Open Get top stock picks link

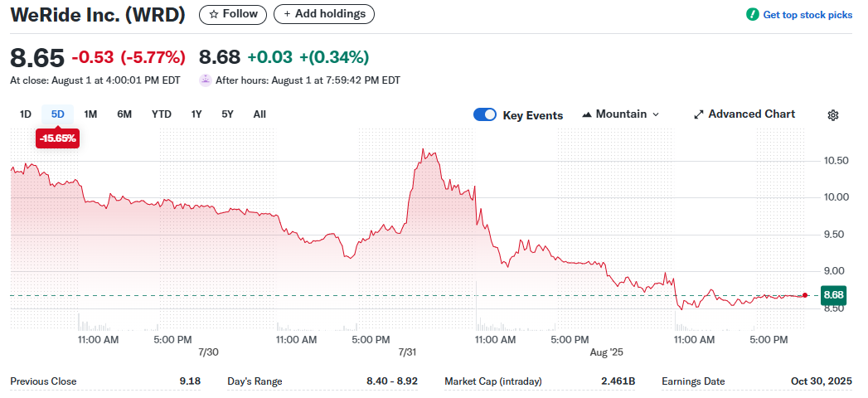807,15
